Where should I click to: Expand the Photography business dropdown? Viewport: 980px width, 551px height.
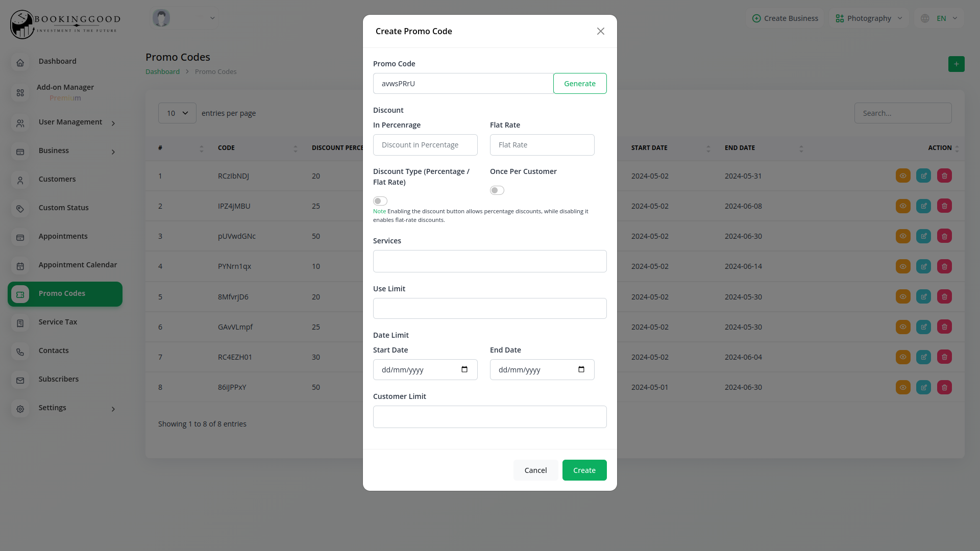(869, 18)
